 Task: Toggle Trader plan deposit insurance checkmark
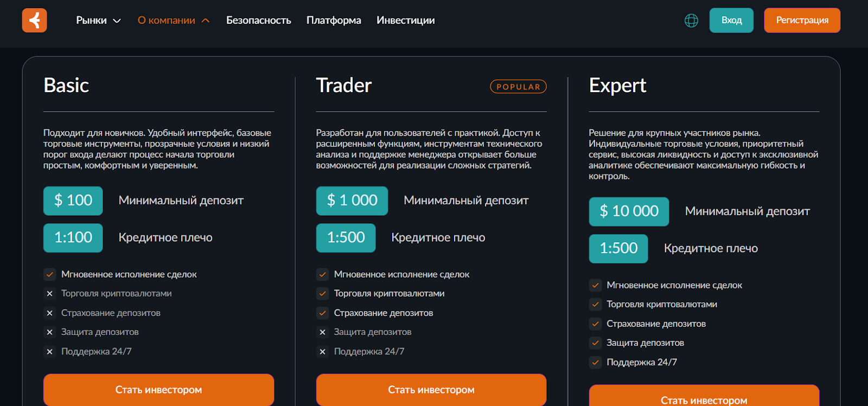pyautogui.click(x=323, y=313)
